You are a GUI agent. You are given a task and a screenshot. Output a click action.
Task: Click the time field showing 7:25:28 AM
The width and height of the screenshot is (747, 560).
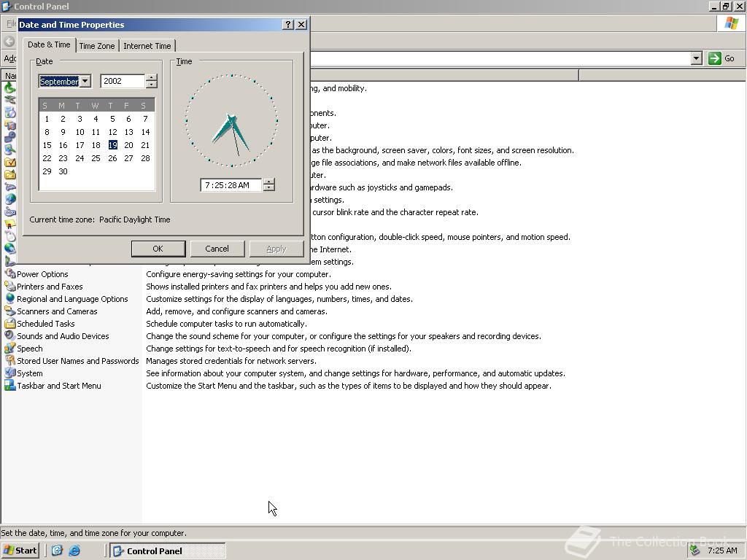pos(231,185)
